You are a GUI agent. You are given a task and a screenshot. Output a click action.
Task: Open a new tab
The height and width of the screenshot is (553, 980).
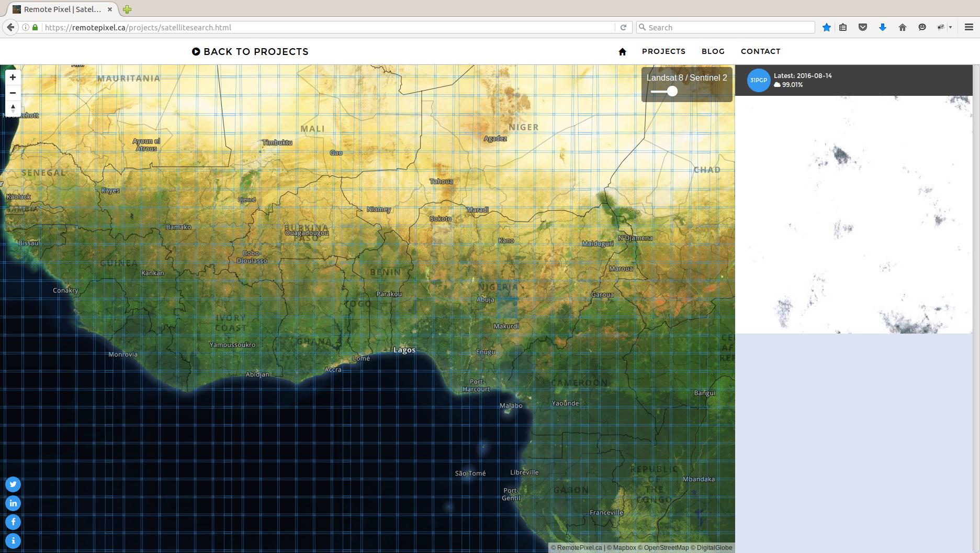(127, 9)
